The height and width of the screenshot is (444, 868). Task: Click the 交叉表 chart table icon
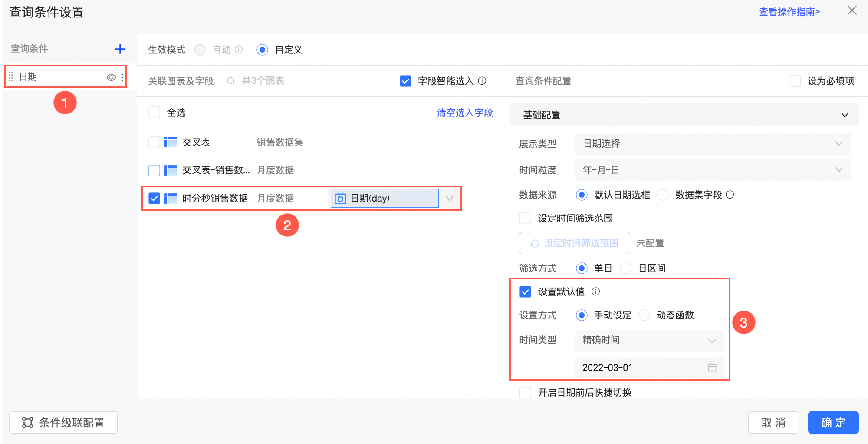pos(171,142)
